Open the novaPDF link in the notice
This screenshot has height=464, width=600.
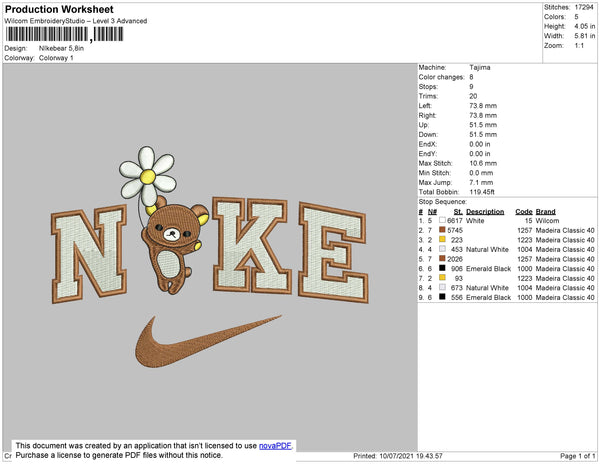275,446
